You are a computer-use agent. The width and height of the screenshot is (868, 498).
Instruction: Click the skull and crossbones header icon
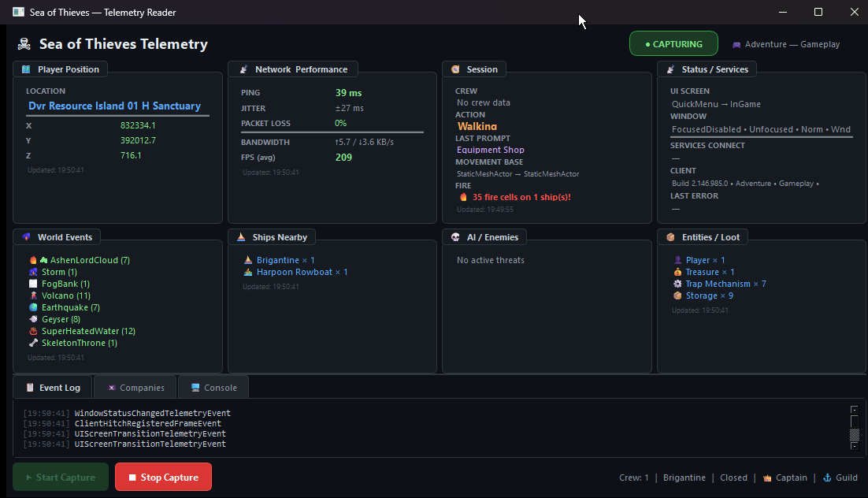[24, 44]
